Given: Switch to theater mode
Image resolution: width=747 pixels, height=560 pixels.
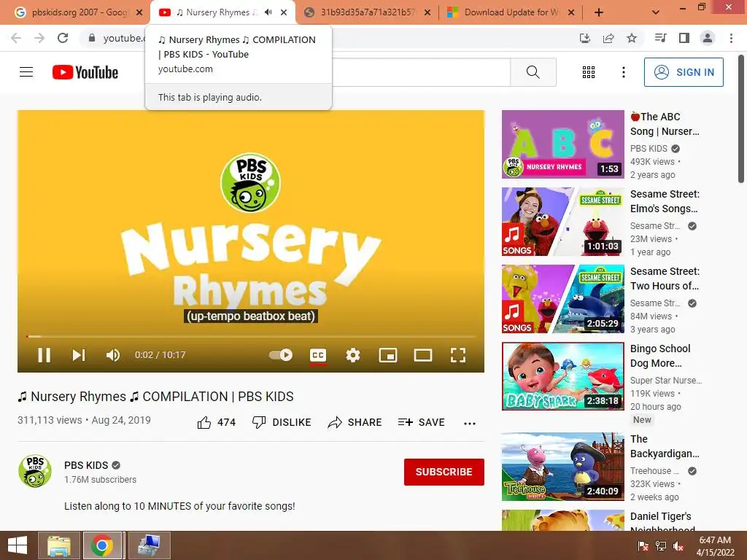Looking at the screenshot, I should click(422, 355).
